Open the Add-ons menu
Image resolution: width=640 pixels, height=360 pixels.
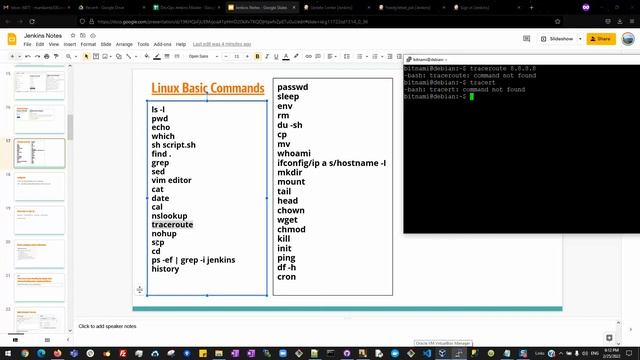(162, 44)
